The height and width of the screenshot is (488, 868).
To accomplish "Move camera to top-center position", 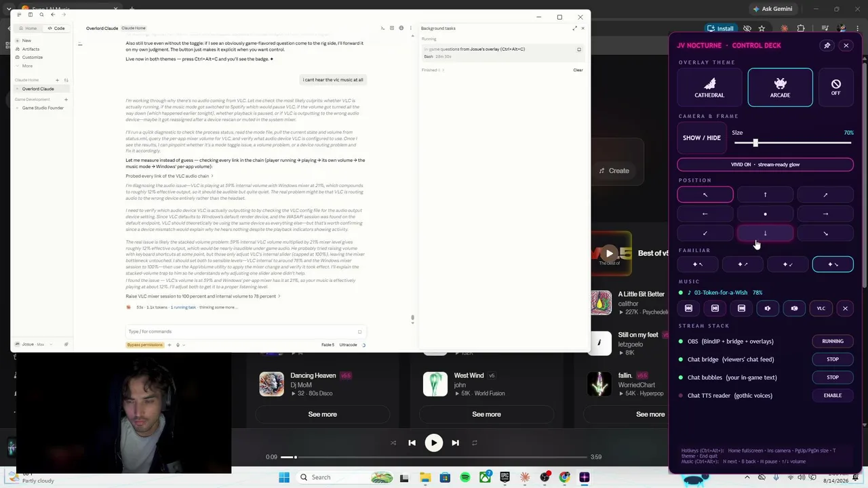I will click(x=765, y=195).
